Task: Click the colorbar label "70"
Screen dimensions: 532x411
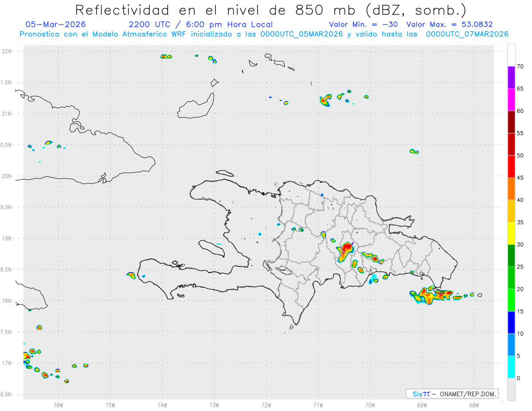Action: (x=520, y=67)
